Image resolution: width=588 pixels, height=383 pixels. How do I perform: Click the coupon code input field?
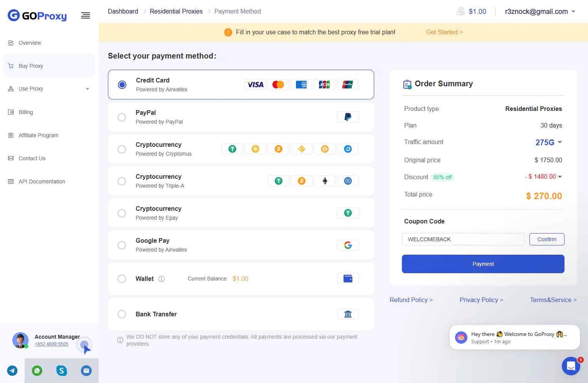(x=463, y=239)
